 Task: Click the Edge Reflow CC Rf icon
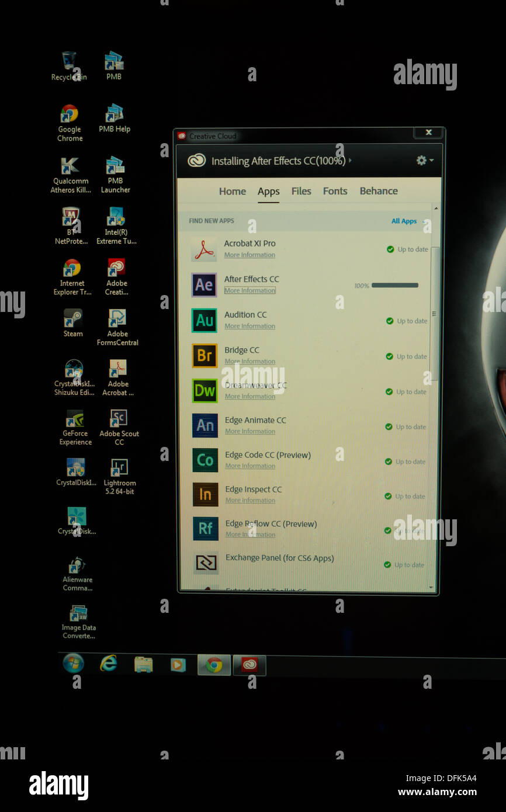click(206, 529)
